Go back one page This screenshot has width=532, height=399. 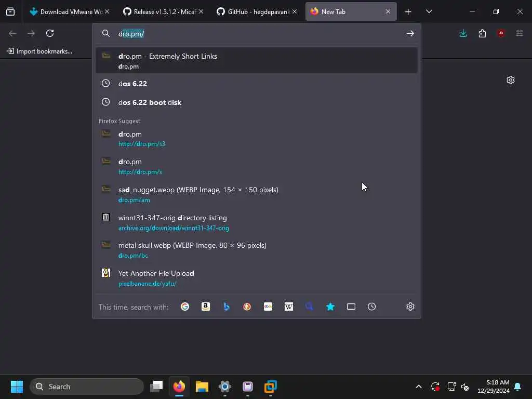click(x=12, y=33)
